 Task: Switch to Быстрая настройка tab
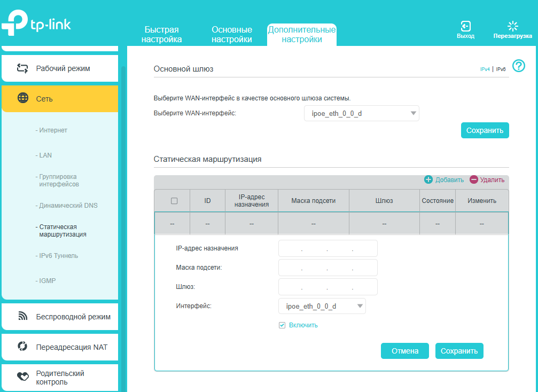(161, 34)
